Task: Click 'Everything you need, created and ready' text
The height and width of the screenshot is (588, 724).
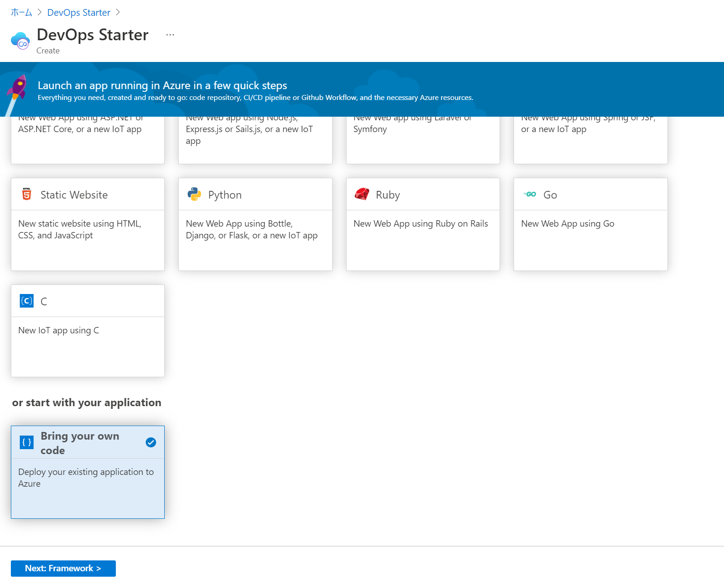Action: pyautogui.click(x=255, y=98)
